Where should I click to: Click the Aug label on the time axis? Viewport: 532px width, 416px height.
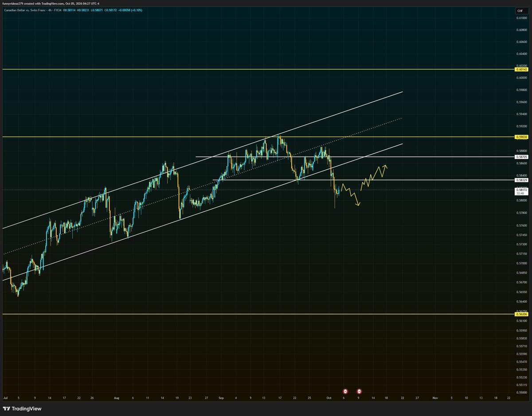pos(117,398)
